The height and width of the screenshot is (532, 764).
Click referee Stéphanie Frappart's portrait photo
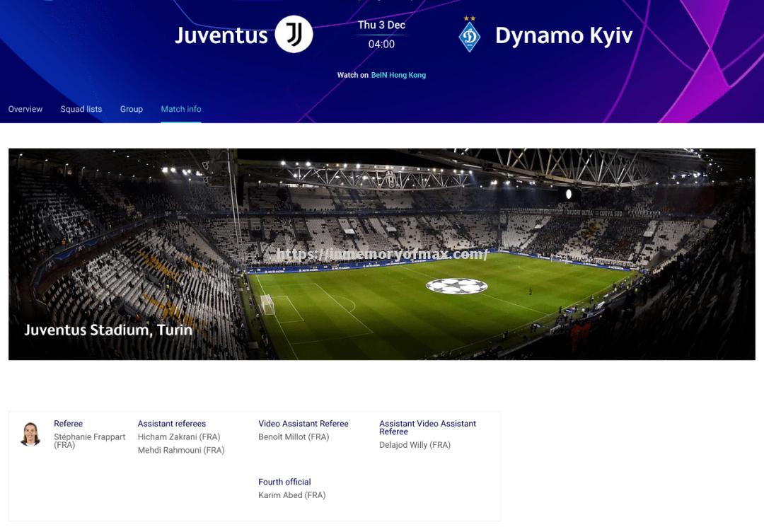(30, 434)
